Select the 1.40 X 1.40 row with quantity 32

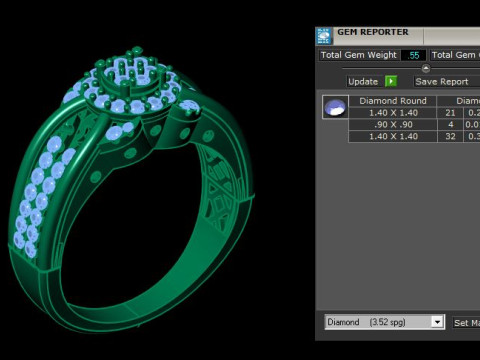(x=414, y=136)
